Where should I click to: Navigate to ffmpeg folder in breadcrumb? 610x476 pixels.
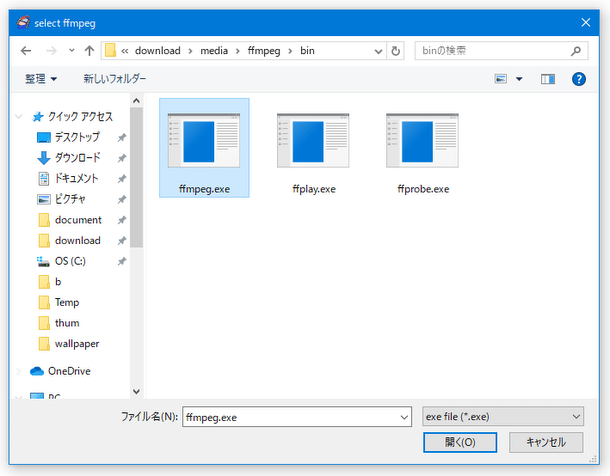click(x=264, y=51)
